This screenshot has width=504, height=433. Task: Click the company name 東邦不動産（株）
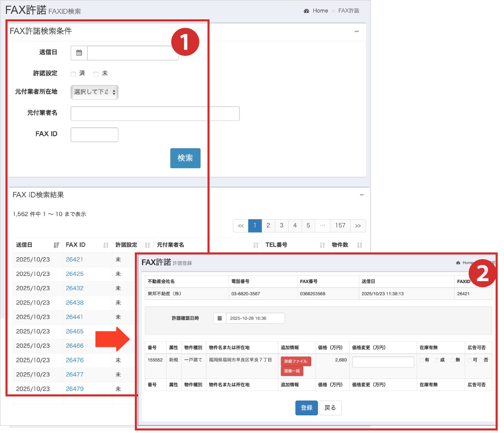pos(164,294)
